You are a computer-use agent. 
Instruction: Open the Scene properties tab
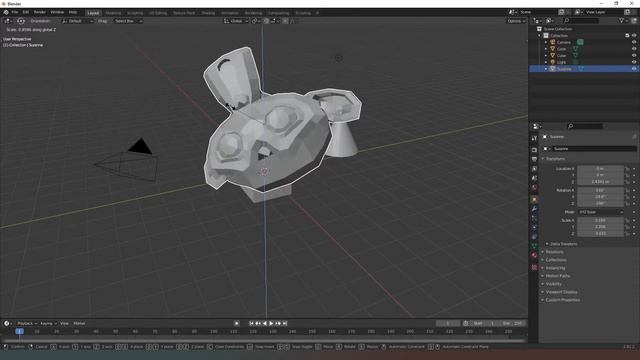click(534, 178)
